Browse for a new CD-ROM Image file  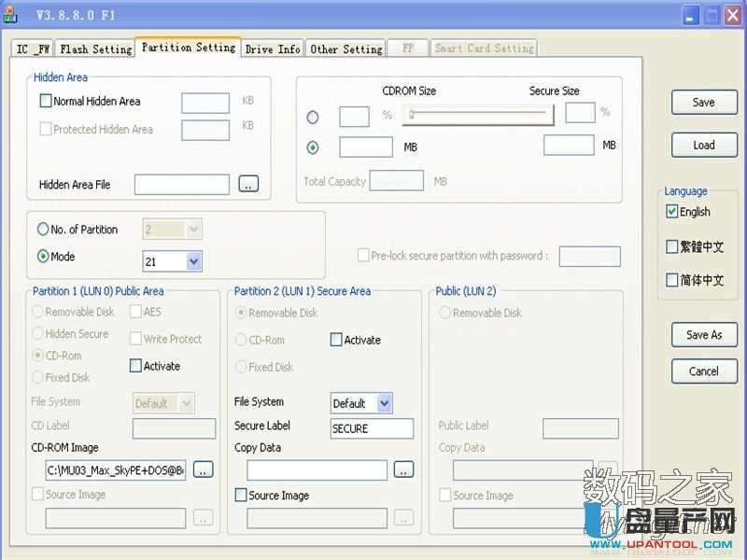pyautogui.click(x=202, y=469)
